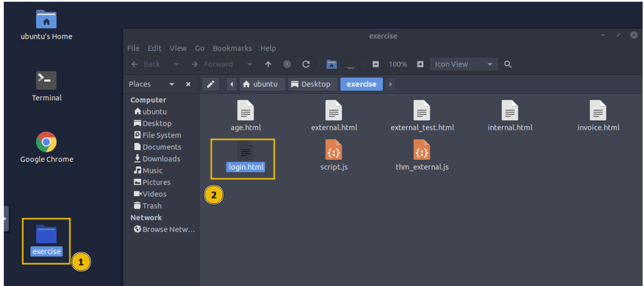Reload the current folder
Screen dimensions: 644x286
click(306, 64)
